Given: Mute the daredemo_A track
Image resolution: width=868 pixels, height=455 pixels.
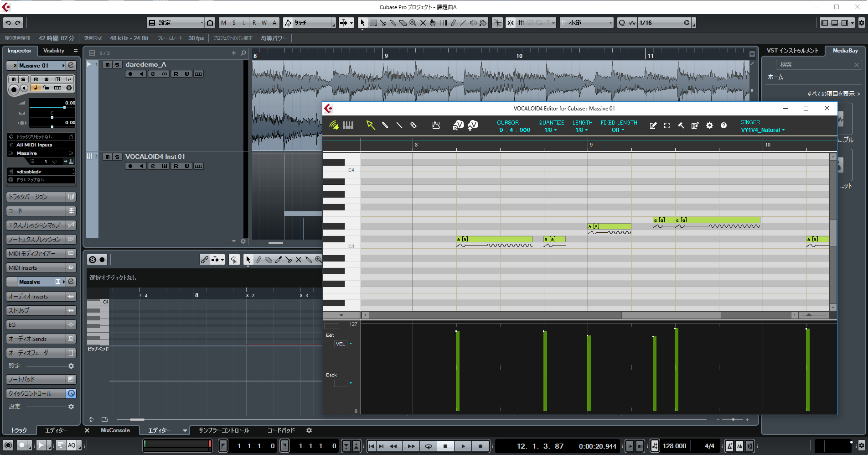Looking at the screenshot, I should (x=107, y=65).
